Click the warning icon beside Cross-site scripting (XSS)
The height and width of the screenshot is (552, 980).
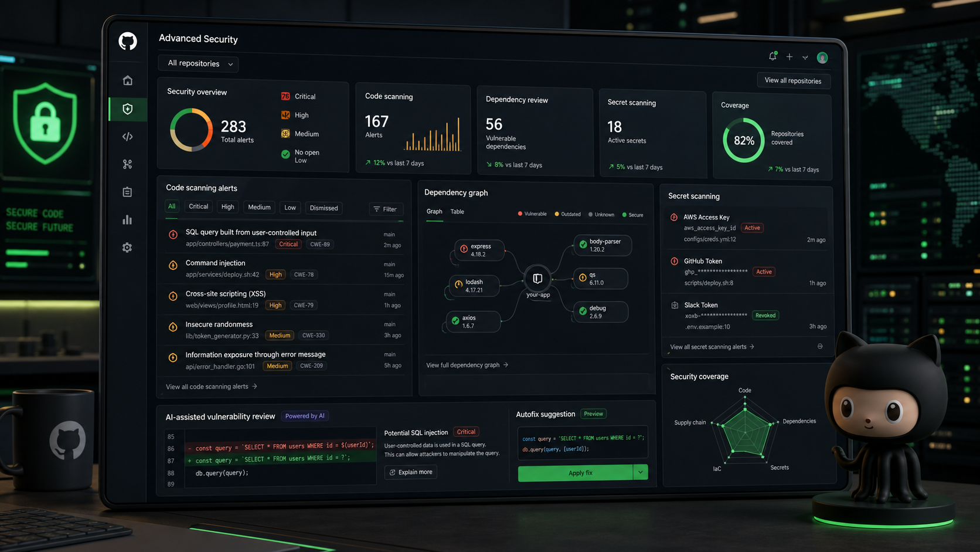click(173, 296)
